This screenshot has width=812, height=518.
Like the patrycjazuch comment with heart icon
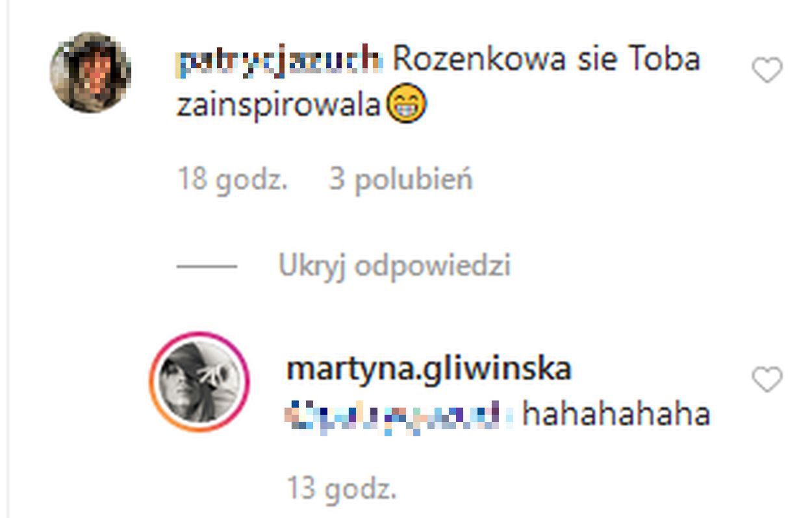[x=767, y=70]
